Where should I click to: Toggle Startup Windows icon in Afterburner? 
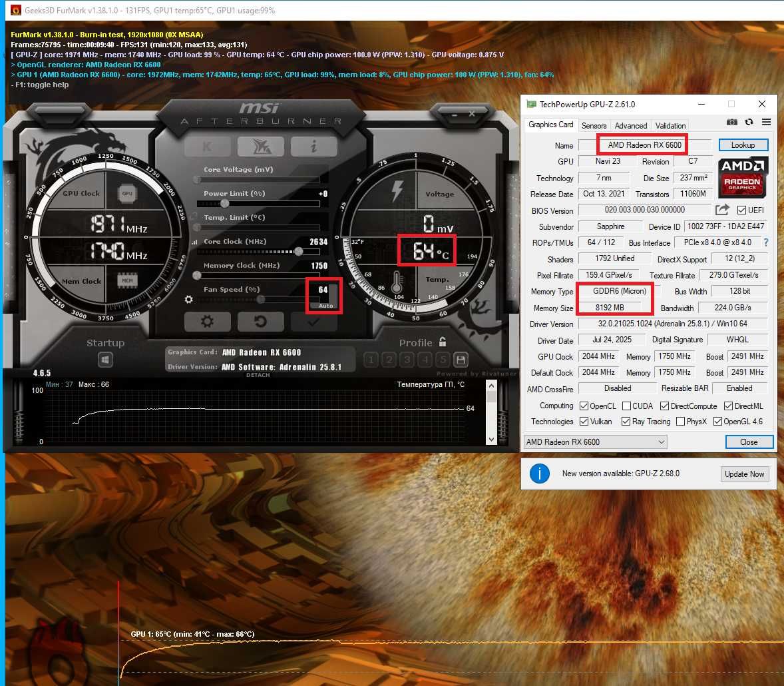pos(105,359)
